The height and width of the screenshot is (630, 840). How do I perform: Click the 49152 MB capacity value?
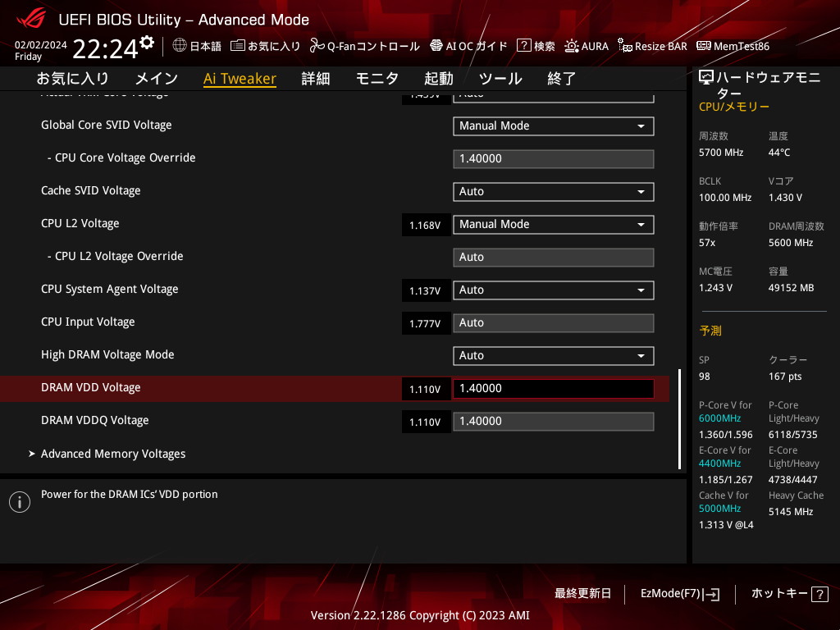click(792, 288)
